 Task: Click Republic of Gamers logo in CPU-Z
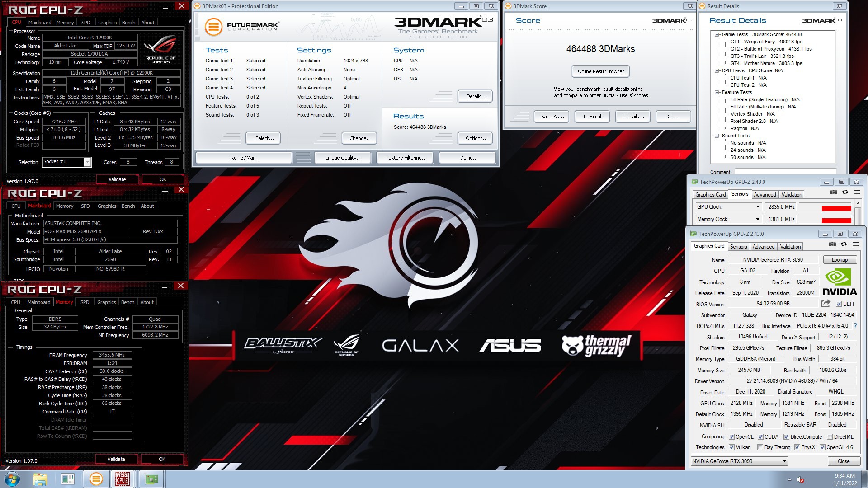160,50
